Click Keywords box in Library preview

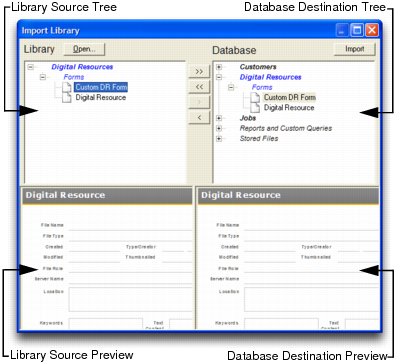[x=106, y=324]
